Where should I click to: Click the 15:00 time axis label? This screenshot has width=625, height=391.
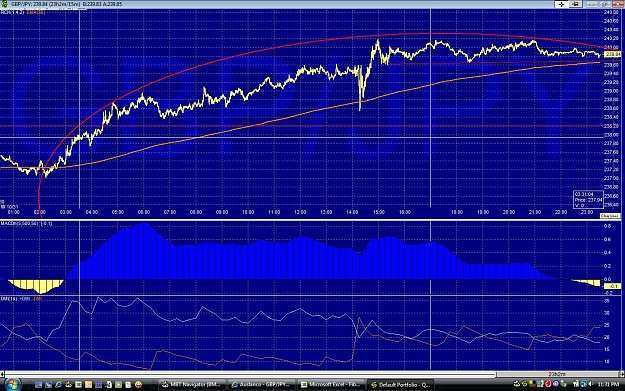pyautogui.click(x=378, y=212)
